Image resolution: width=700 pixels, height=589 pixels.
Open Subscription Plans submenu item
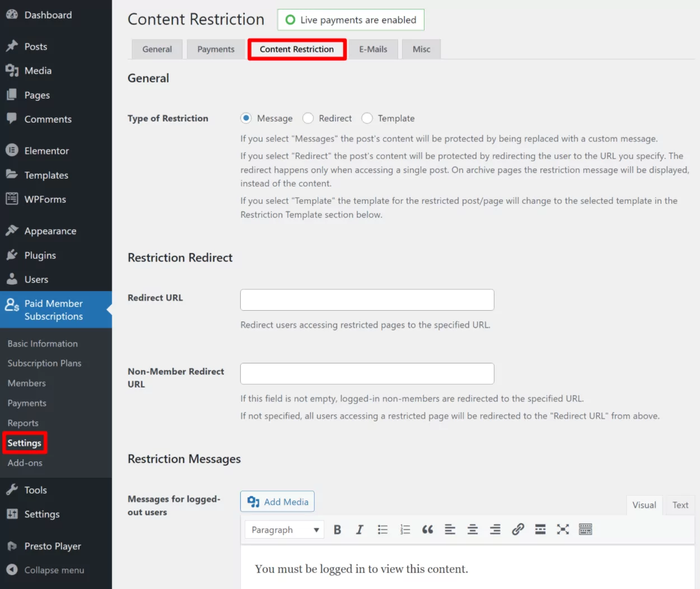44,363
